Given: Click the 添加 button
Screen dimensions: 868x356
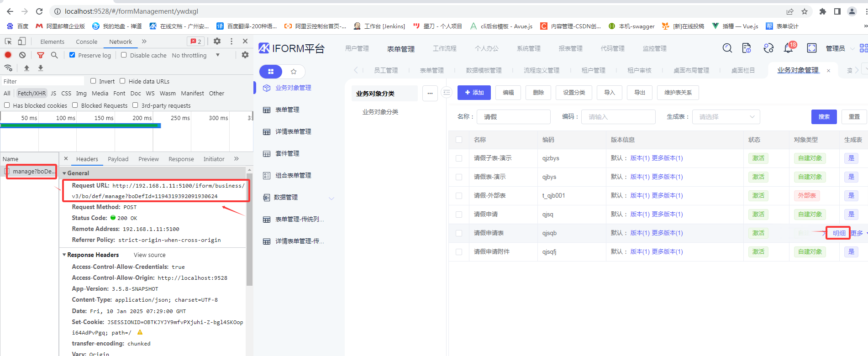Looking at the screenshot, I should (x=474, y=93).
